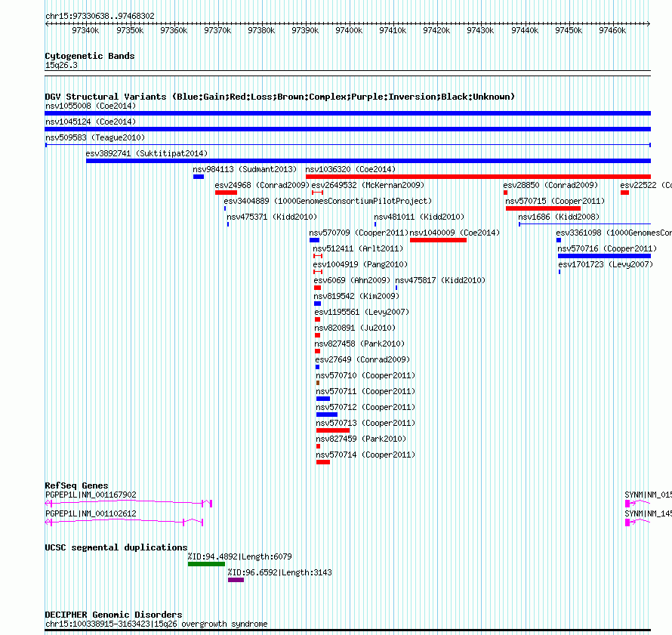
Task: Click the 97340k ruler position
Action: coord(85,30)
